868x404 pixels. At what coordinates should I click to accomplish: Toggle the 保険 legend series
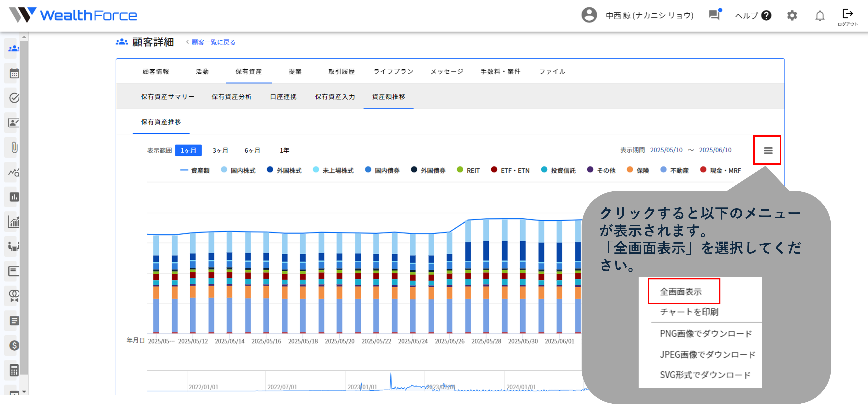tap(638, 170)
